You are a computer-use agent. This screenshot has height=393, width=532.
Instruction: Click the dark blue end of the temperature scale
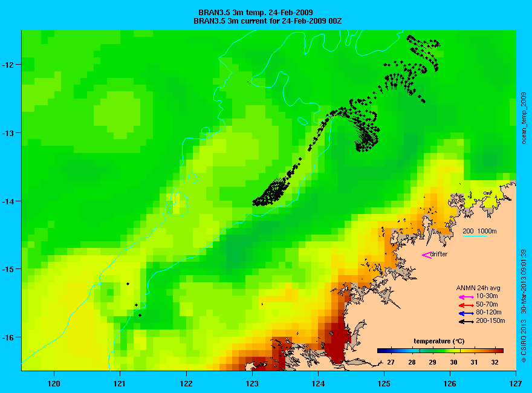coord(381,351)
